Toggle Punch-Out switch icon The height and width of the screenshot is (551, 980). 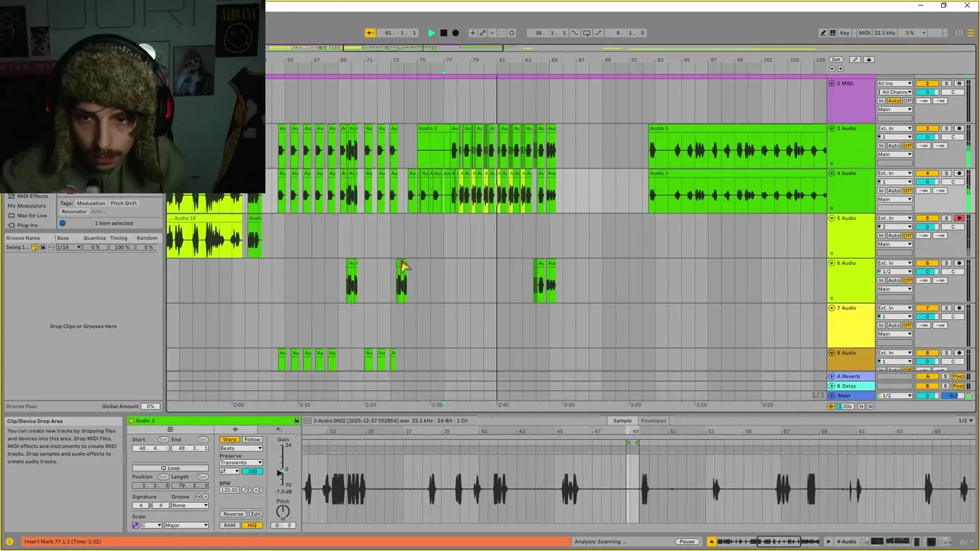(x=598, y=33)
